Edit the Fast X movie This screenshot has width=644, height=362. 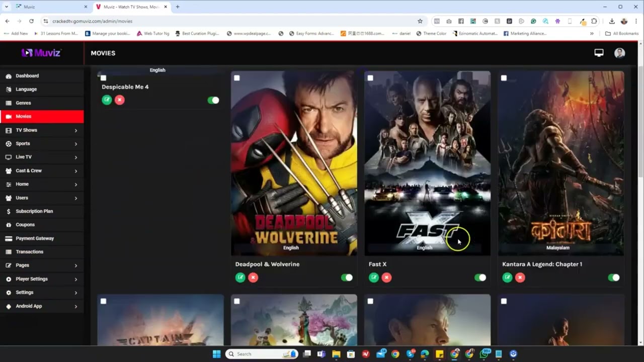[374, 278]
